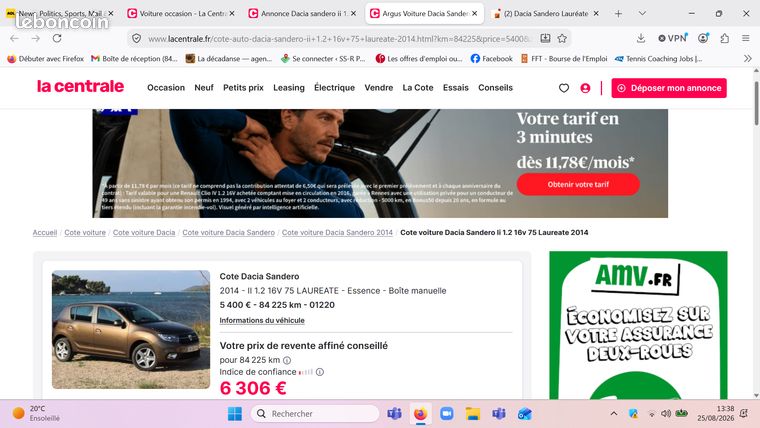760x428 pixels.
Task: Click the Windows taskbar Rechercher search box
Action: pyautogui.click(x=315, y=413)
